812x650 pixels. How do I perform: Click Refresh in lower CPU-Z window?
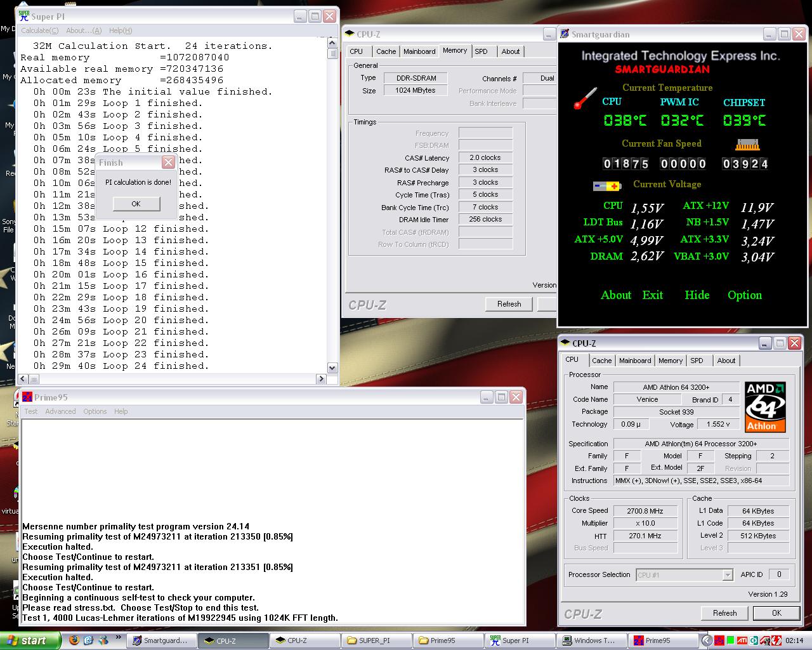click(725, 613)
